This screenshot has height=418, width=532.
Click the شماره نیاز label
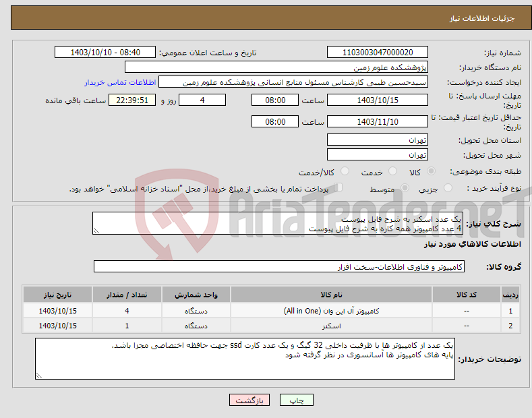tap(502, 53)
